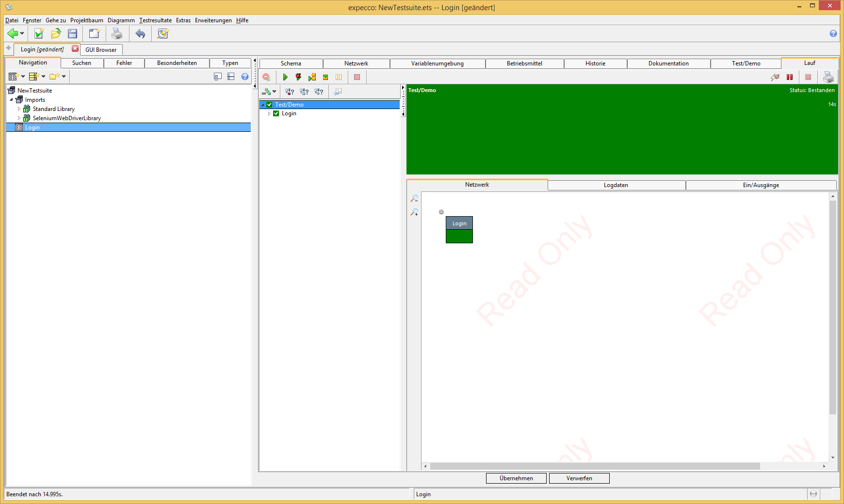Click red pause icon in run toolbar
844x504 pixels.
pos(790,77)
